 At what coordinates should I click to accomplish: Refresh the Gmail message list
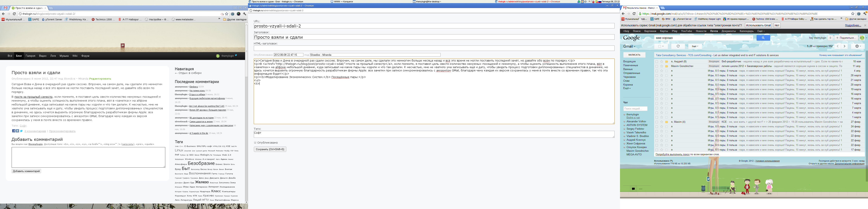point(678,46)
